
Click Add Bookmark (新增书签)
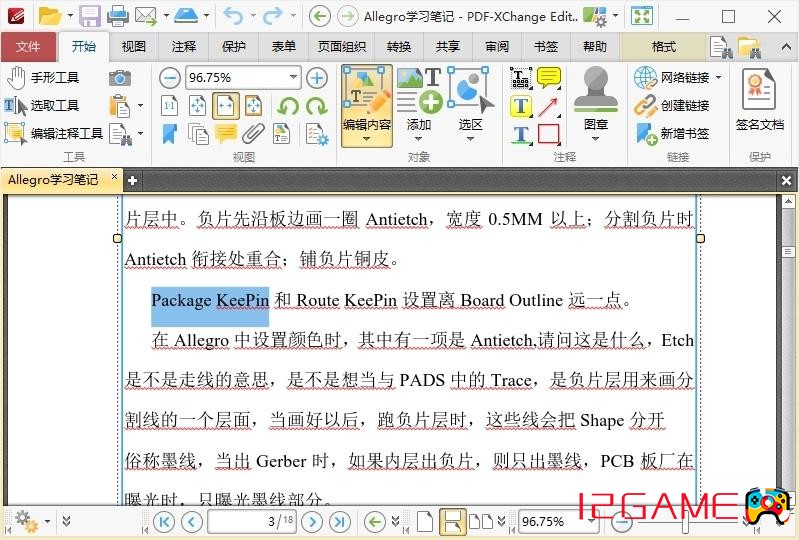pos(672,134)
